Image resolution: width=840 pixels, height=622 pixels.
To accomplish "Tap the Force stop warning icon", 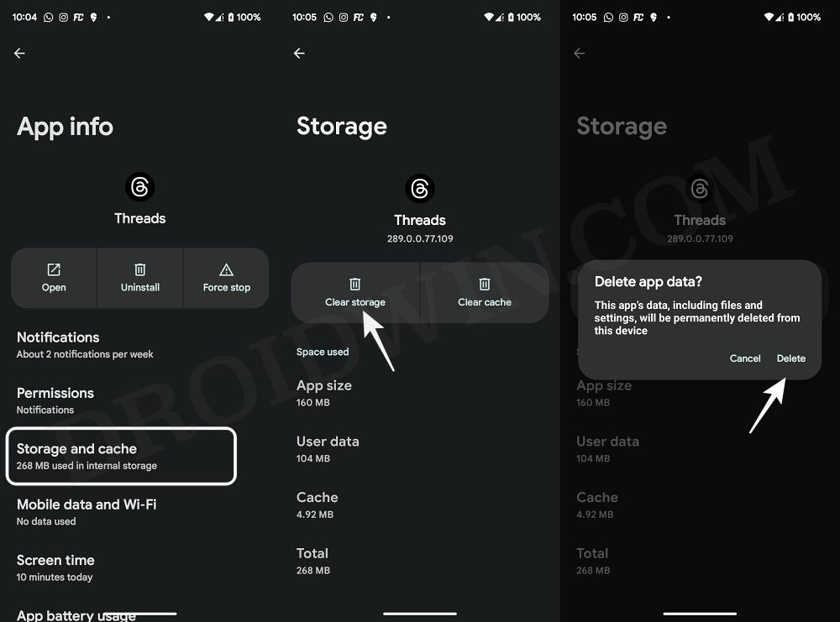I will (226, 270).
